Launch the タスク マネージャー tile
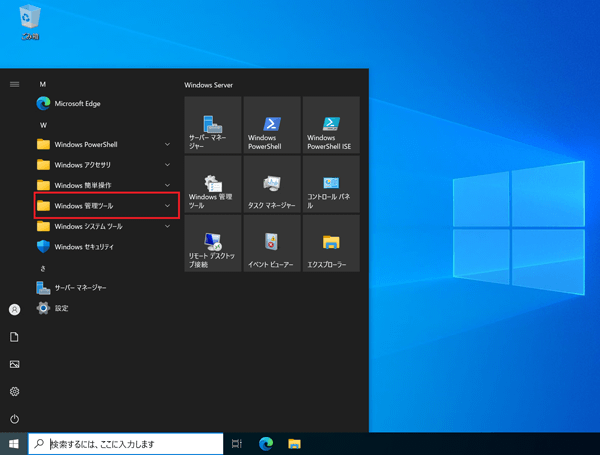 [271, 184]
